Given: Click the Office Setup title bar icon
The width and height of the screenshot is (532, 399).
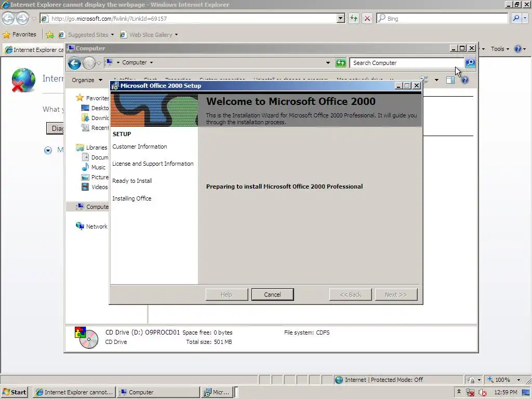Looking at the screenshot, I should (115, 86).
